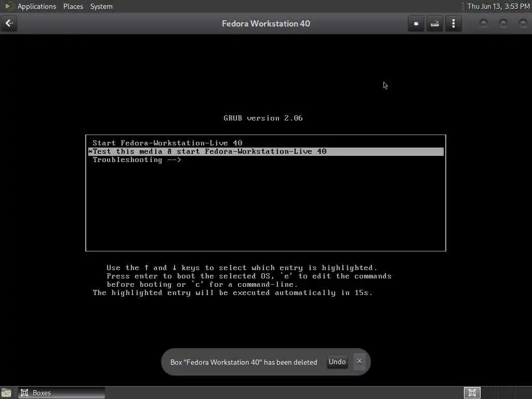The image size is (532, 399).
Task: Select the Troubleshooting --> entry
Action: (265, 160)
